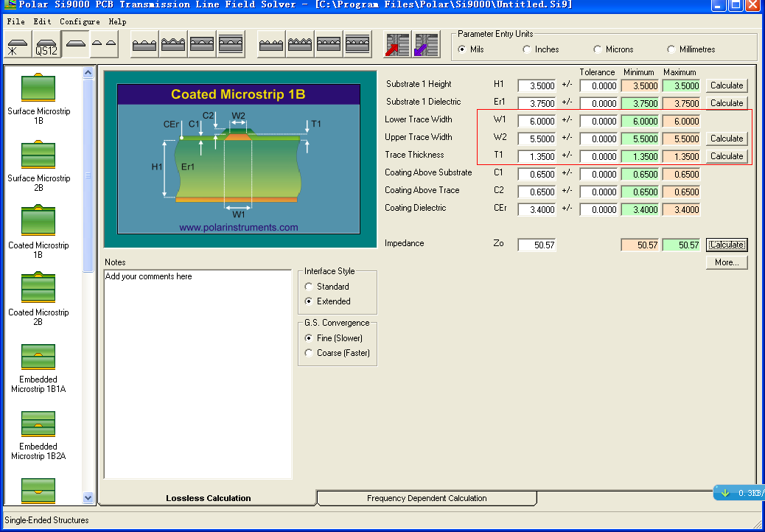The image size is (765, 532).
Task: Click the network speed 0.3KB/ tray widget
Action: (739, 492)
